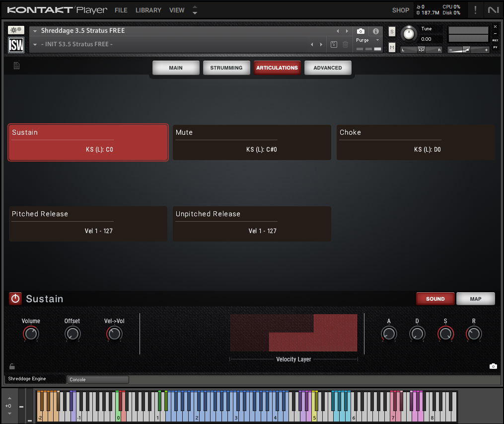Go to next instrument with right arrow
Image resolution: width=504 pixels, height=424 pixels.
click(x=347, y=31)
